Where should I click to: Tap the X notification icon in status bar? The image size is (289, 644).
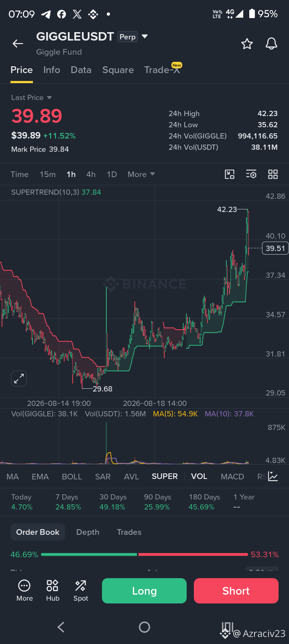click(77, 14)
